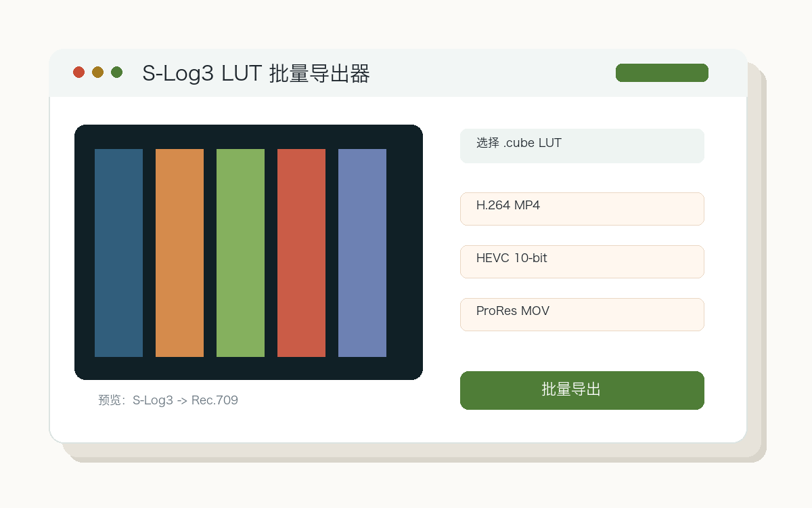Click the unlabeled green header button
Image resolution: width=812 pixels, height=508 pixels.
pos(662,72)
